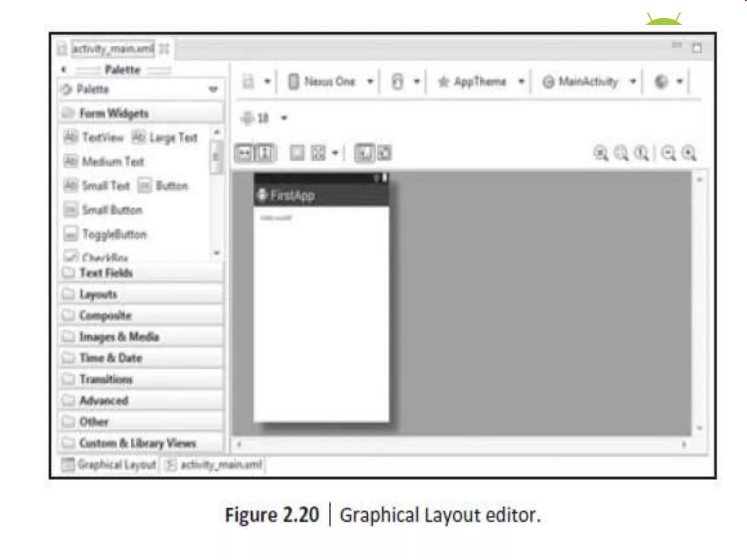
Task: Click the zoom in magnifier icon
Action: [x=689, y=153]
